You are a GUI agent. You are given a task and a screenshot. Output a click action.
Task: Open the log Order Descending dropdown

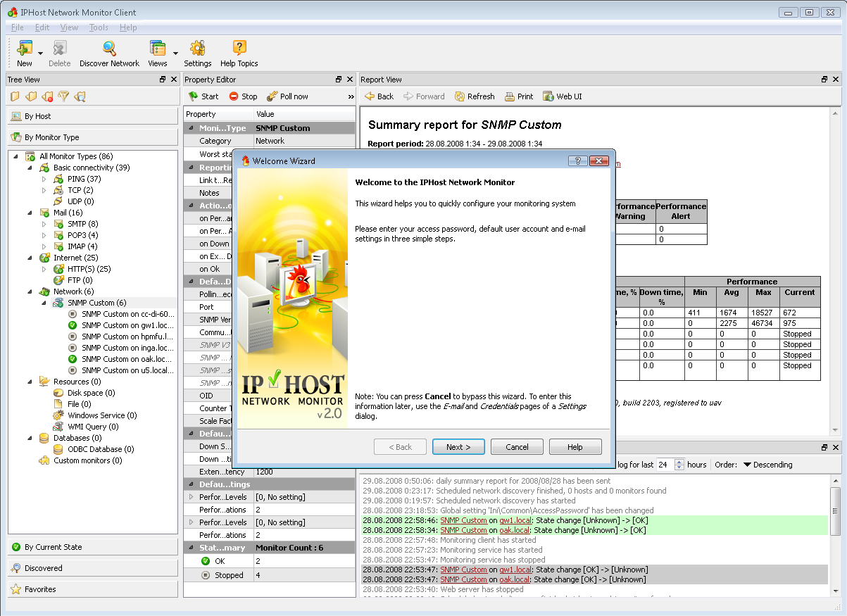tap(767, 465)
